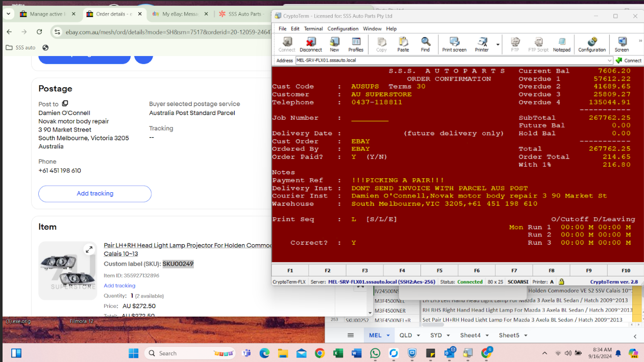The image size is (644, 362).
Task: Click the browser Back arrow
Action: [9, 32]
